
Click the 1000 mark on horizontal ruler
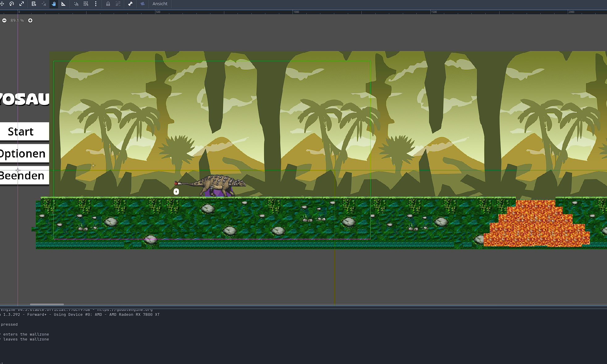(296, 12)
